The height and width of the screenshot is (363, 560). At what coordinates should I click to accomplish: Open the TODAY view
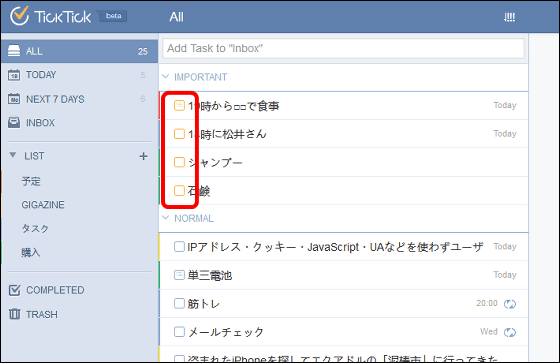coord(79,75)
